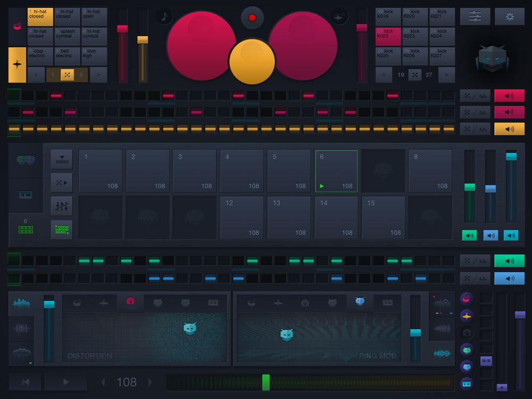Click the random pattern play dice button

click(x=62, y=182)
